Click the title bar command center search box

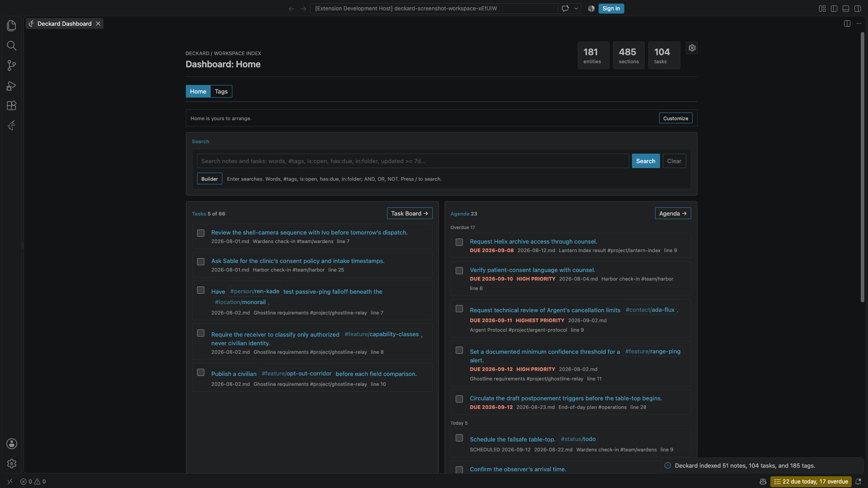point(434,9)
